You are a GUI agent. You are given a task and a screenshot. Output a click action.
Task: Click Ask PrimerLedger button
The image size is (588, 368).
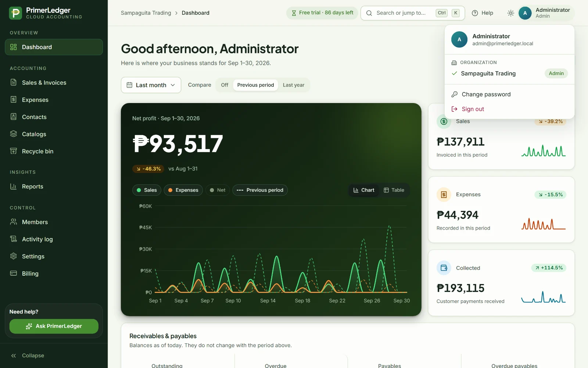click(54, 326)
